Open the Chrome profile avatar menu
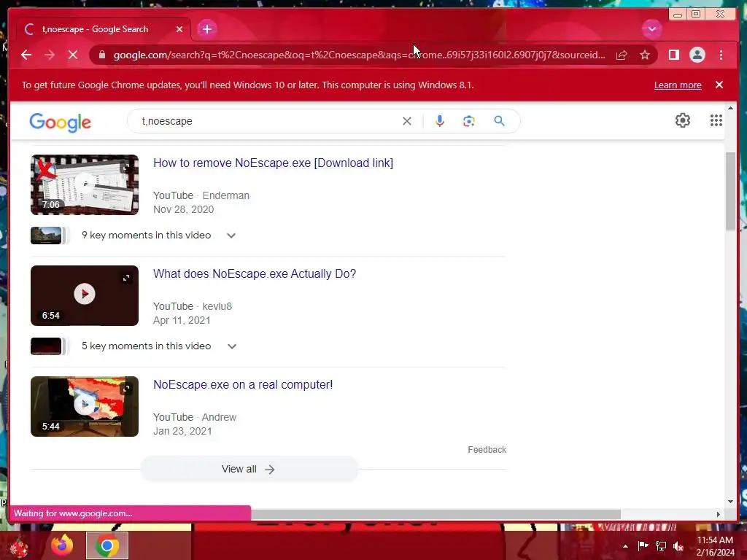747x560 pixels. 697,55
